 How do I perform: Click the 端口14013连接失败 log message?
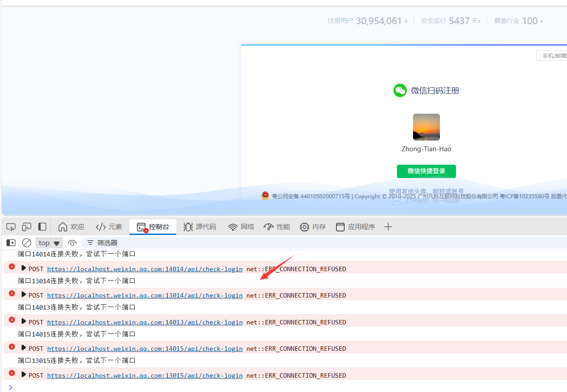tap(77, 307)
